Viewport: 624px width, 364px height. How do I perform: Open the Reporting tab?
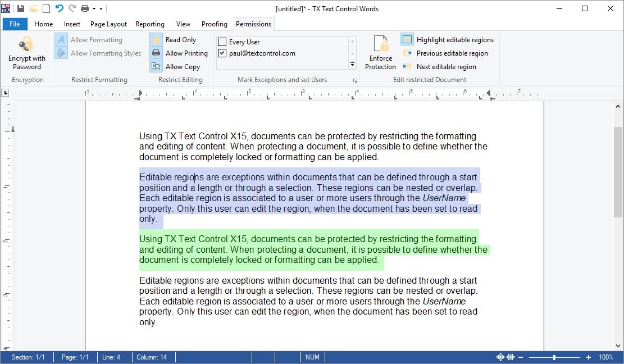coord(149,24)
